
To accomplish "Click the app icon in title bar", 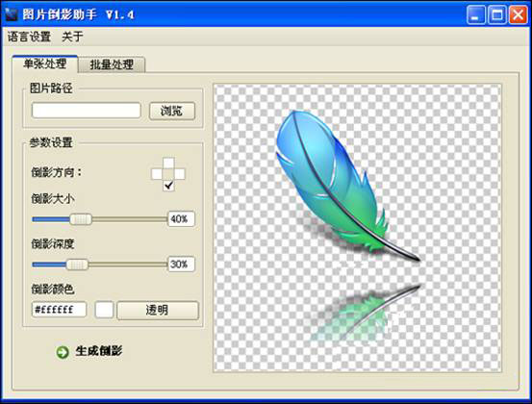I will pos(12,14).
